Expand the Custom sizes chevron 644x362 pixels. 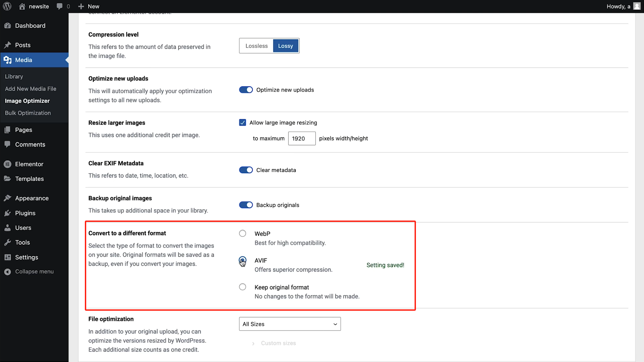coord(253,344)
